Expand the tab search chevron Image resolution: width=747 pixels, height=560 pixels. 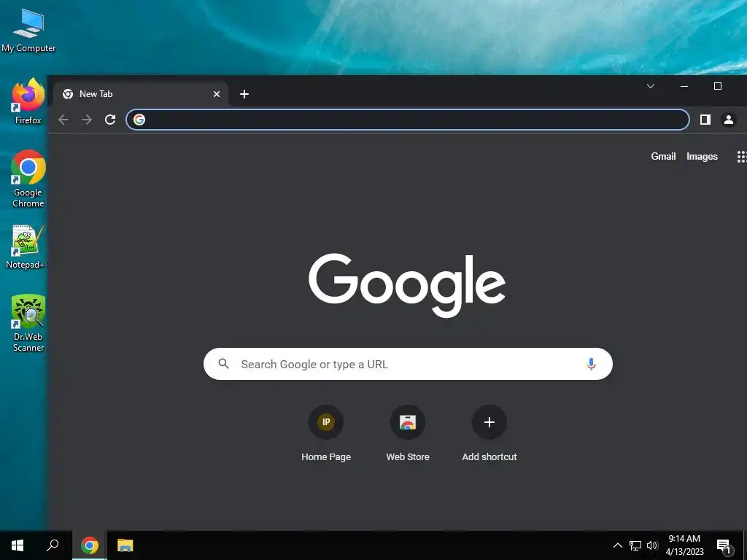(x=650, y=86)
